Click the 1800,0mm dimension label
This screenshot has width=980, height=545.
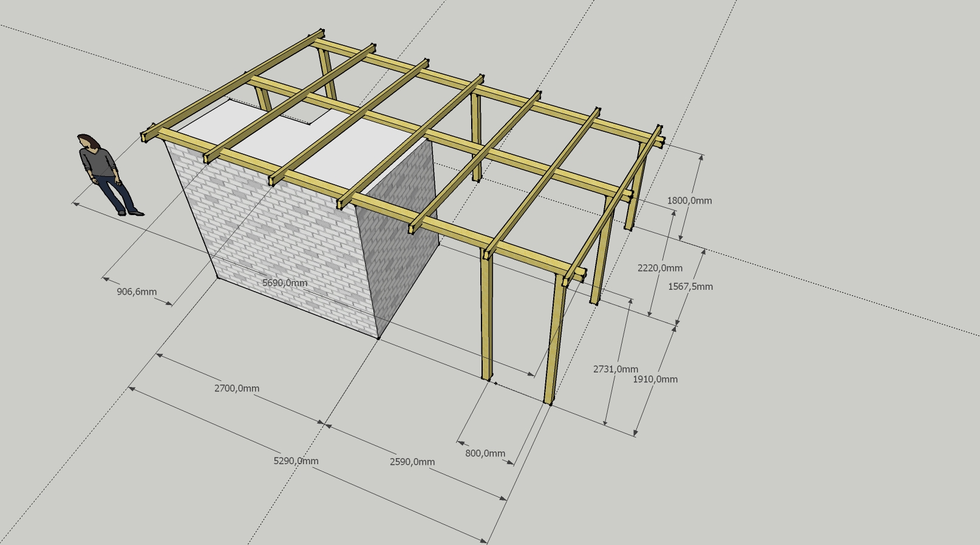[689, 201]
